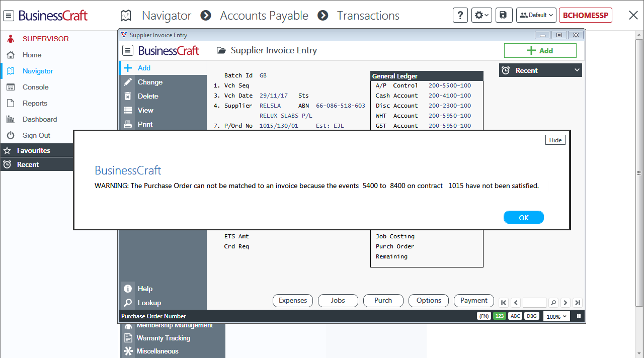This screenshot has width=644, height=358.
Task: Open hamburger menu in Supplier Invoice Entry window
Action: [128, 50]
